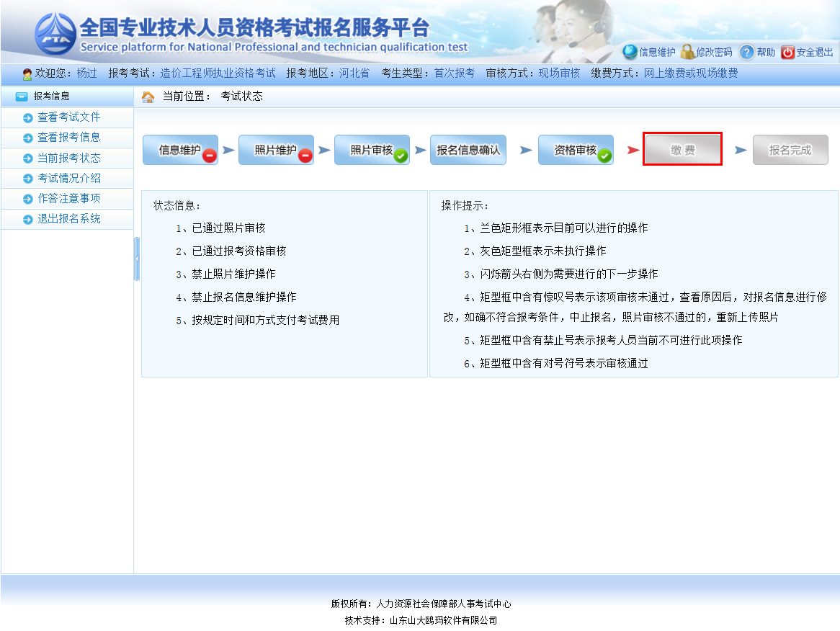This screenshot has height=631, width=840.
Task: Click the question mark 帮助 icon
Action: point(747,52)
